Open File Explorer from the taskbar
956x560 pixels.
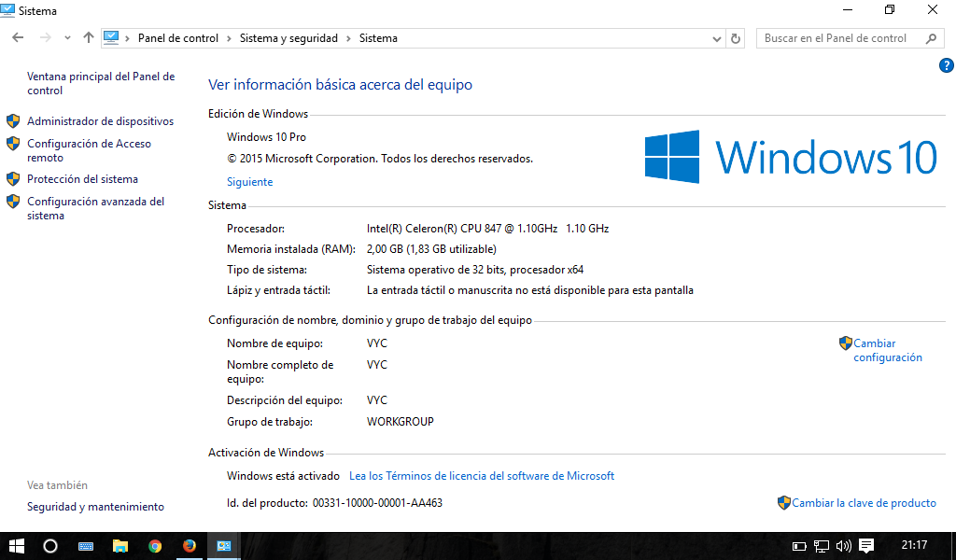(x=120, y=546)
